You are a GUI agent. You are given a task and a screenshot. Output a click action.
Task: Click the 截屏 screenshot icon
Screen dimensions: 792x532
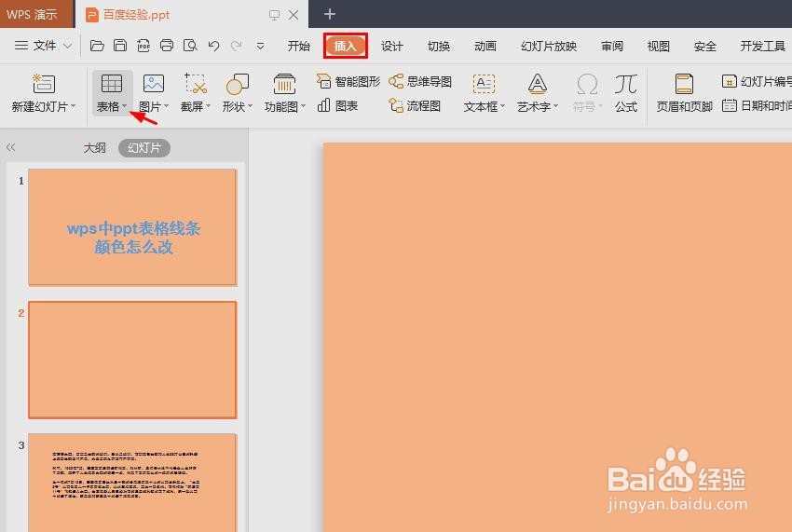tap(196, 83)
